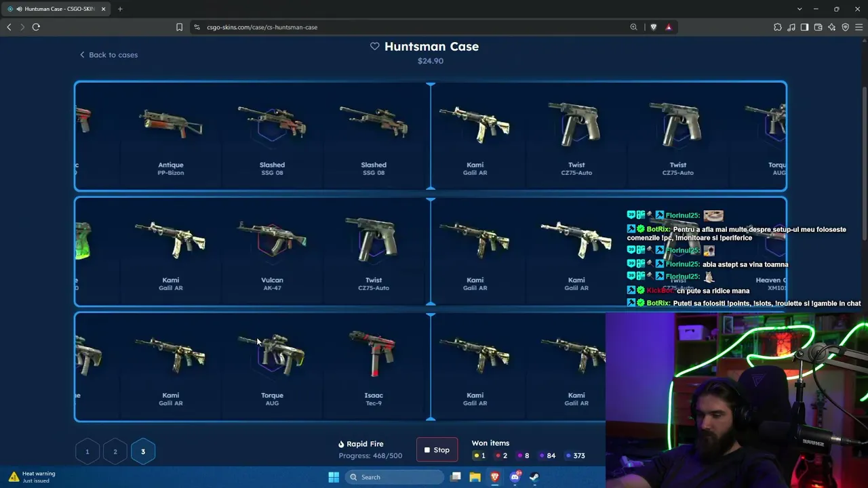Click the $24.90 case price
This screenshot has width=868, height=488.
[431, 61]
